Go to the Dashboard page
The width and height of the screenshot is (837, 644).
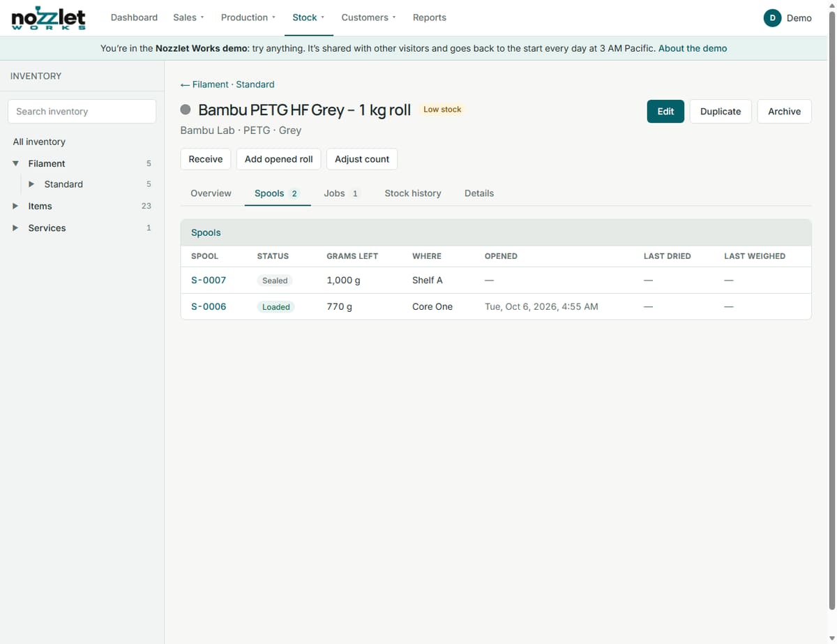(134, 17)
